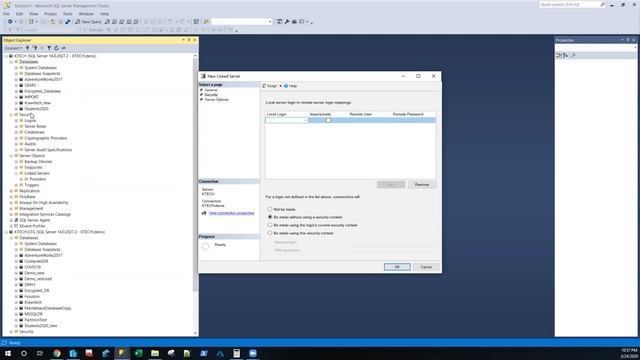
Task: Select the General page in the dialog
Action: tap(211, 90)
